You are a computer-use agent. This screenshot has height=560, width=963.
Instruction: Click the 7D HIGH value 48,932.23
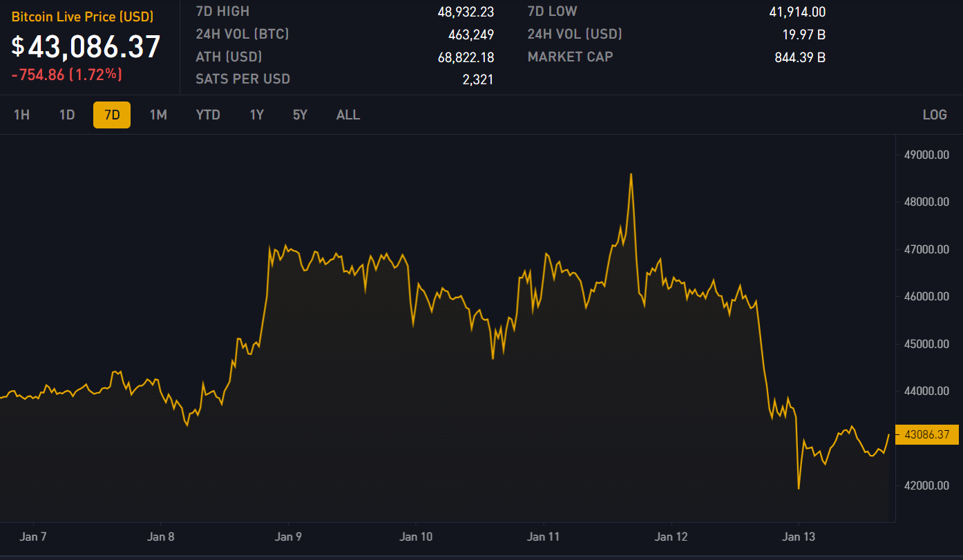(466, 12)
